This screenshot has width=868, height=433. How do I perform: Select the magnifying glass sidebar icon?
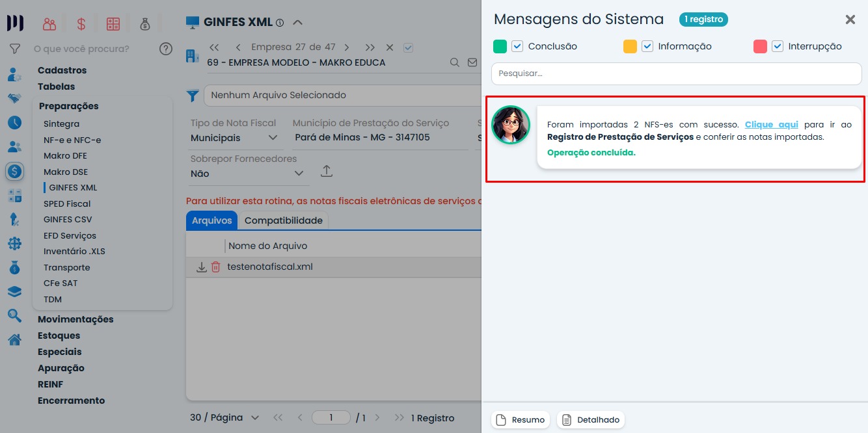point(14,316)
